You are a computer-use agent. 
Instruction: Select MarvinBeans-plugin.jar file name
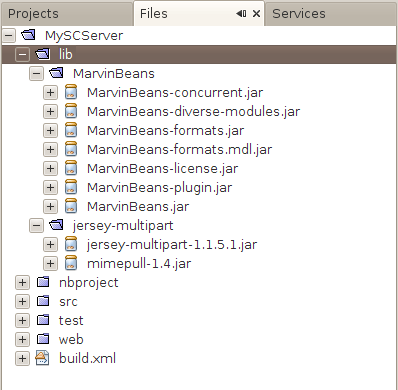pos(159,188)
